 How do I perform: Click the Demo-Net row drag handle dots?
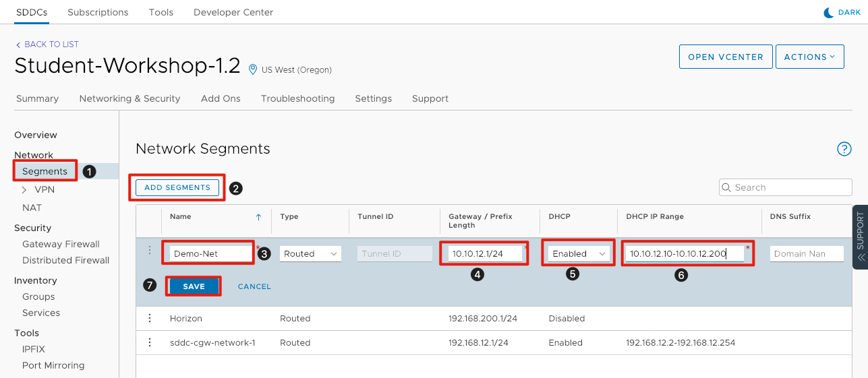pos(150,250)
